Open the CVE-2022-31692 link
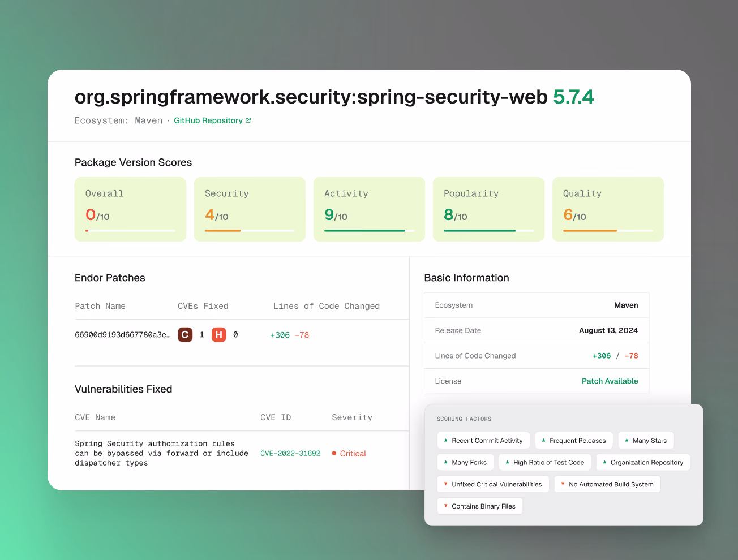 pos(290,454)
